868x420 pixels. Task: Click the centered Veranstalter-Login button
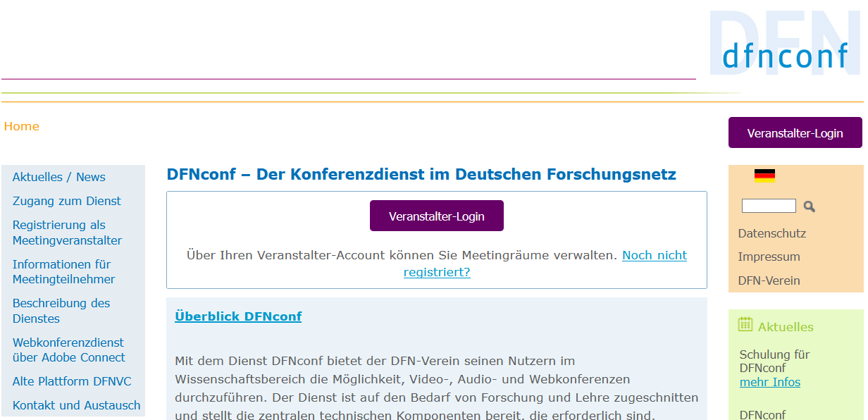[x=437, y=216]
